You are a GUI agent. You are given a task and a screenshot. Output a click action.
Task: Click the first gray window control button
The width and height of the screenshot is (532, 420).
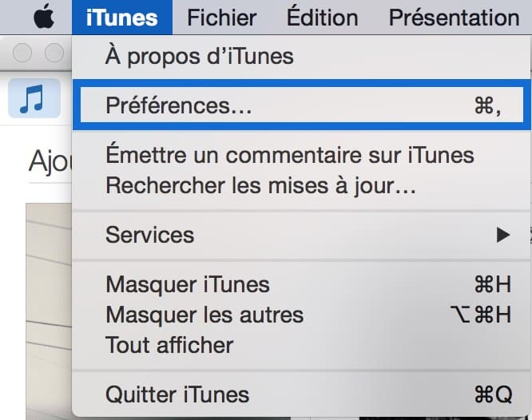click(22, 53)
